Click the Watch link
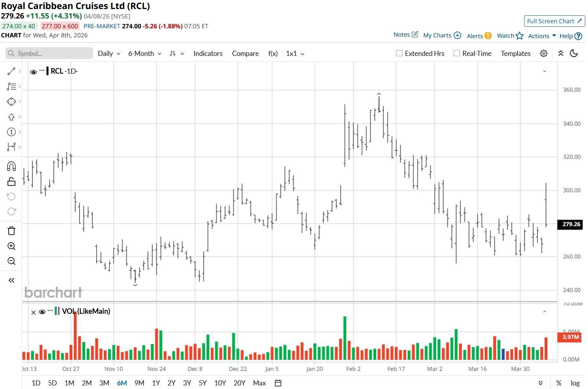This screenshot has height=389, width=588. 506,36
